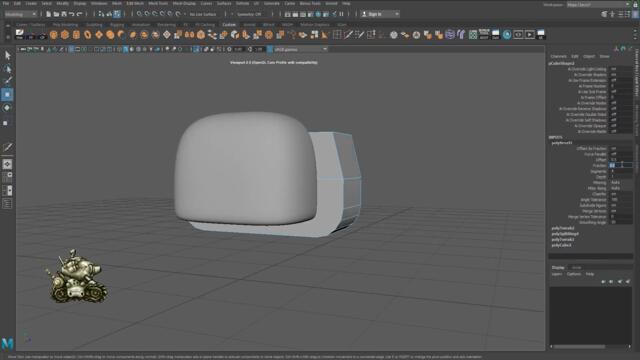Switch to single perspective pane layout
This screenshot has width=640, height=360.
pyautogui.click(x=7, y=164)
